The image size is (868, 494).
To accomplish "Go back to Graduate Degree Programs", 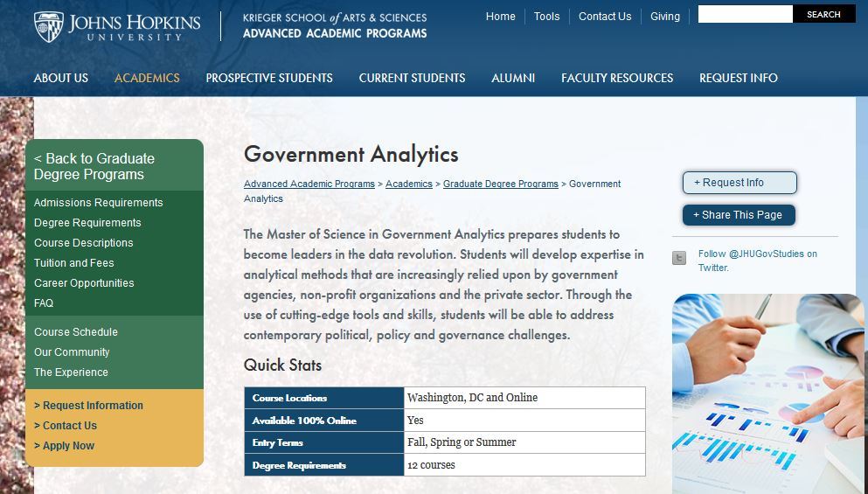I will 94,166.
